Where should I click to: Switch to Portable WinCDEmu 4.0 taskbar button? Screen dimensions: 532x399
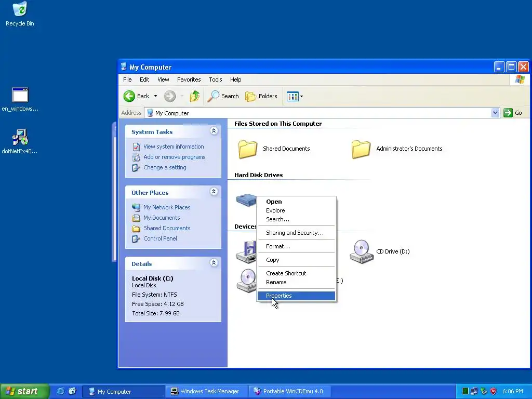289,391
